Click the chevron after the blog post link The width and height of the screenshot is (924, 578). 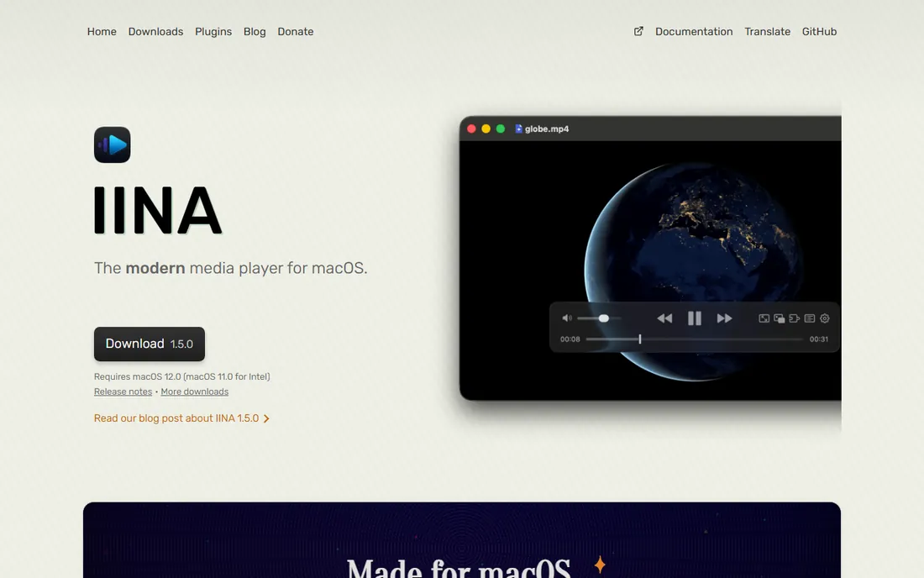pos(266,418)
